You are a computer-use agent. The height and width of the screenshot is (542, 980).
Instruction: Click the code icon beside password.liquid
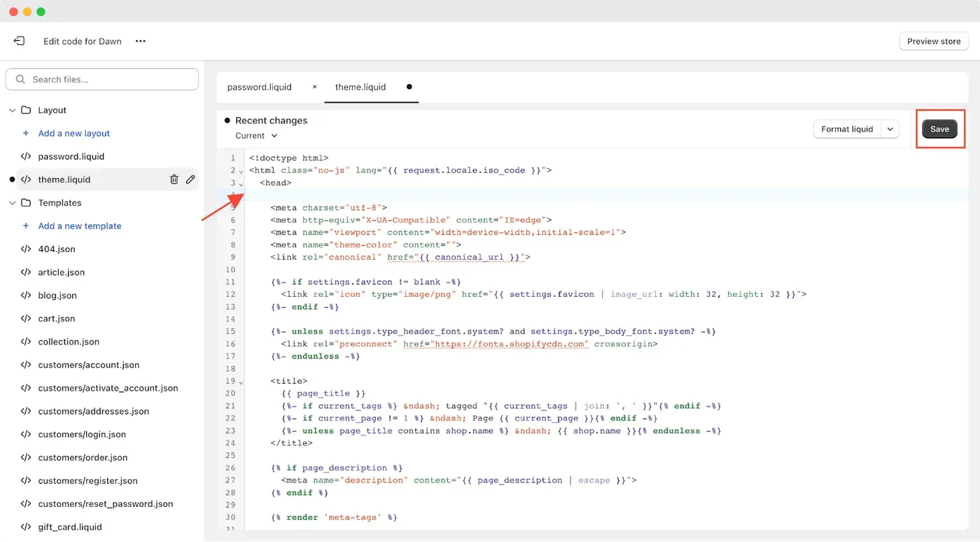point(26,156)
